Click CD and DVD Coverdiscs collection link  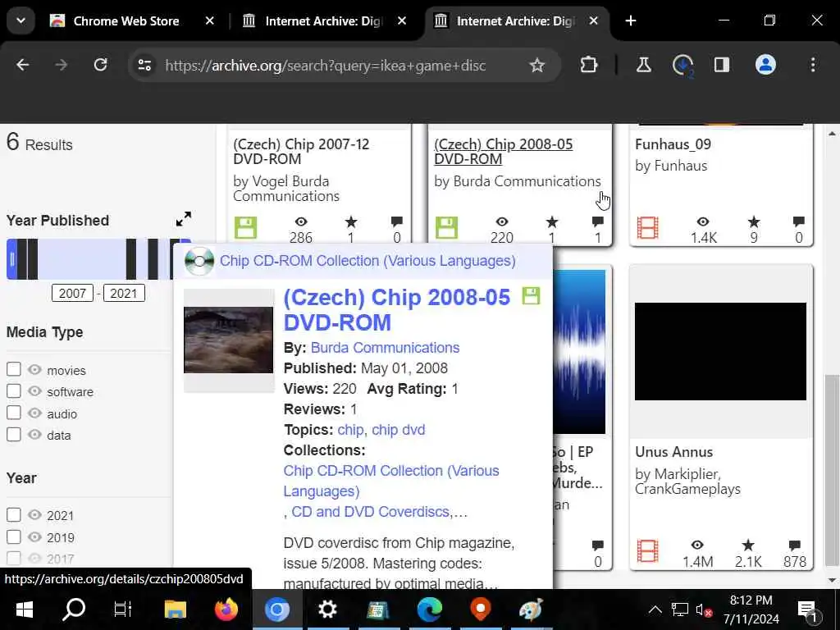(x=370, y=512)
